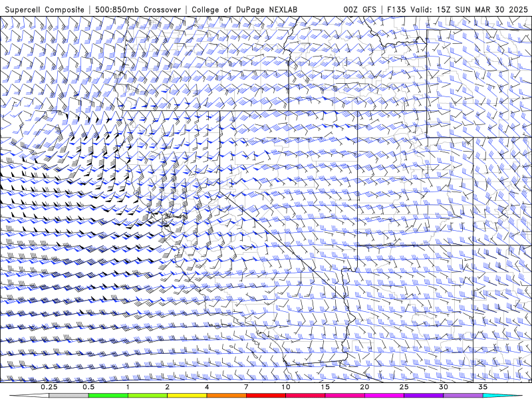Screen dimensions: 532x399
Task: Click the "0.5" legend value
Action: point(88,387)
